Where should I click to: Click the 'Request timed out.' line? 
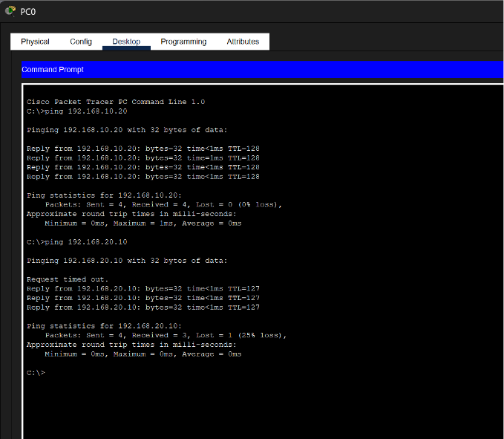coord(68,279)
